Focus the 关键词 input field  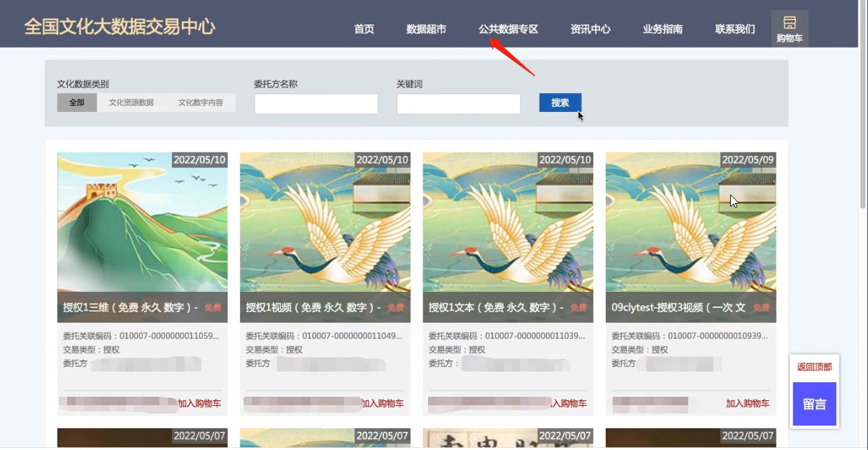point(458,104)
